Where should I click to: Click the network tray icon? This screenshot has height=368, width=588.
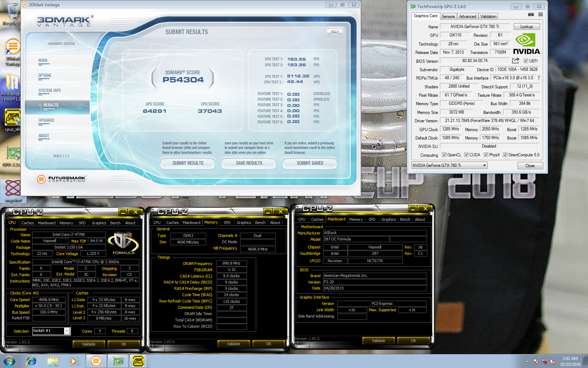pos(544,361)
